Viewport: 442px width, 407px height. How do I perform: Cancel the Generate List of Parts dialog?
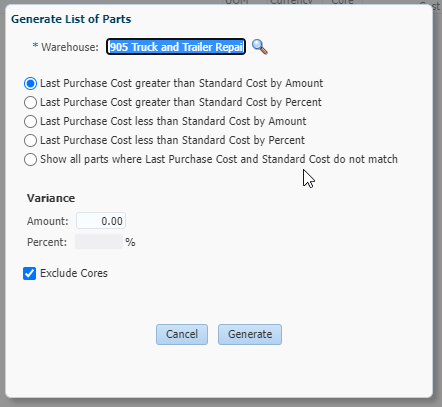182,334
